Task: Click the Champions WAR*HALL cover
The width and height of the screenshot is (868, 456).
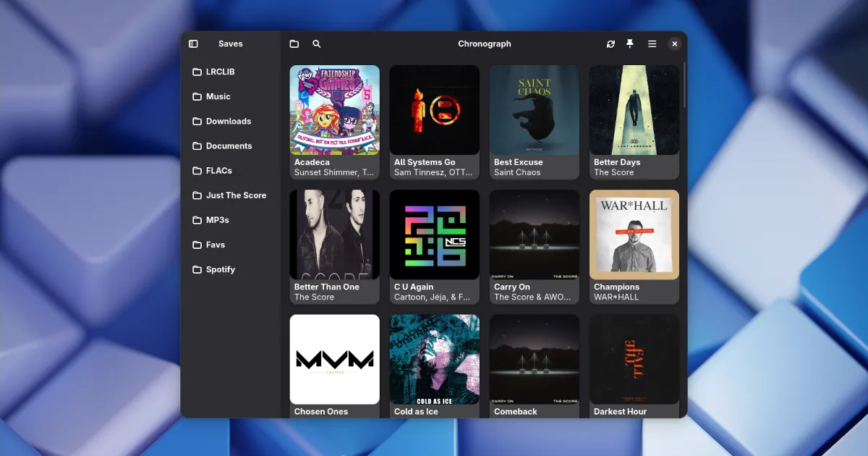Action: tap(634, 235)
